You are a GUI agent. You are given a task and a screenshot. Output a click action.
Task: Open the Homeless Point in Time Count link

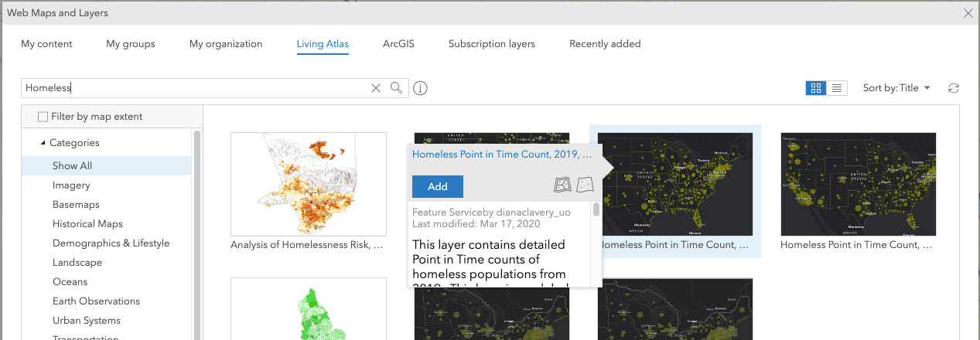point(503,155)
